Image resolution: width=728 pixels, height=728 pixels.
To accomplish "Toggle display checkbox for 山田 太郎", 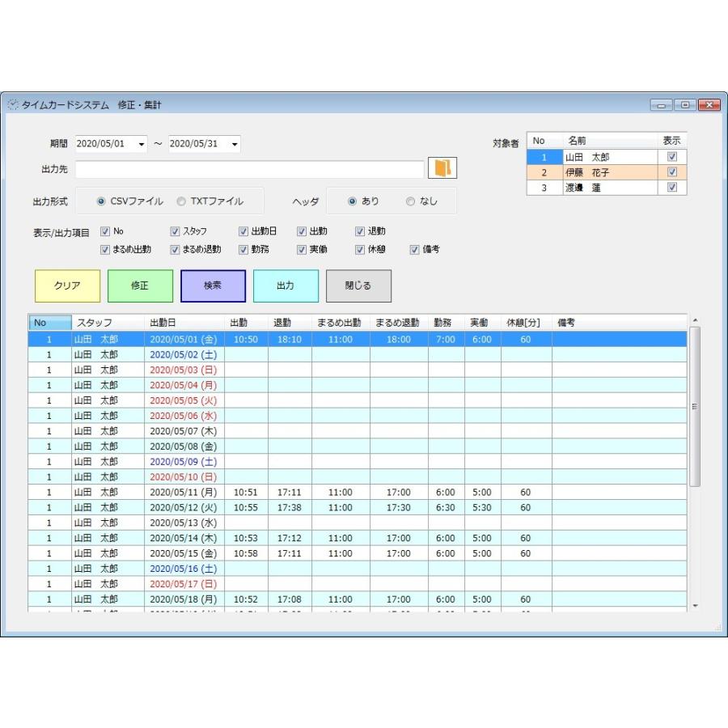I will [x=672, y=157].
